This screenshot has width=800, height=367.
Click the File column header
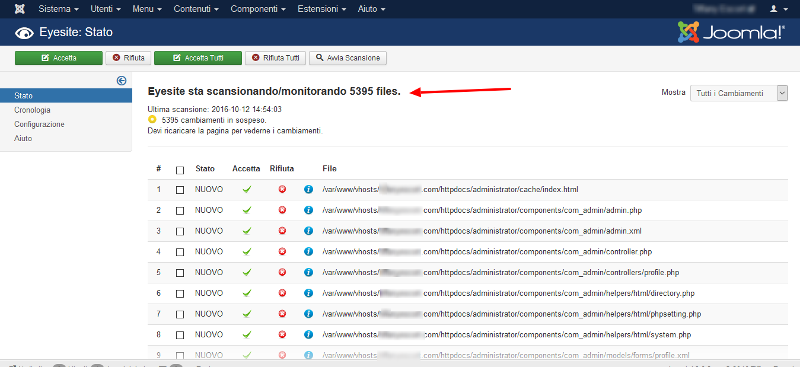coord(330,168)
